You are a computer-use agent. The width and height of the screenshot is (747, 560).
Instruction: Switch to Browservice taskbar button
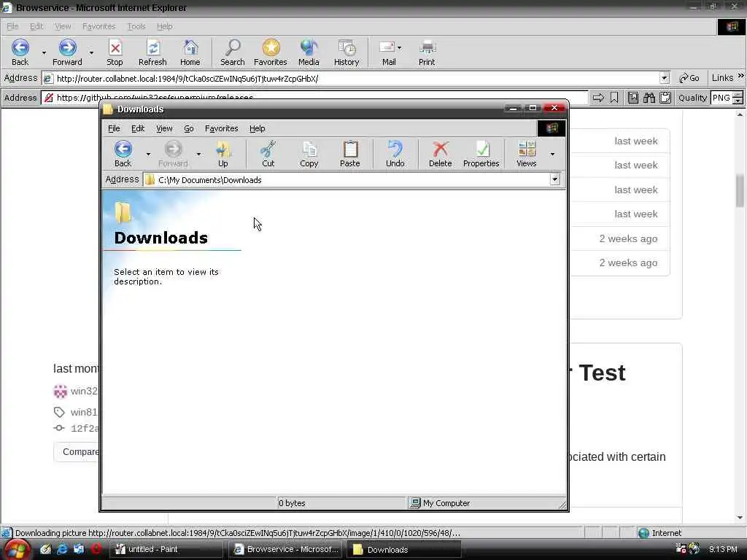285,549
